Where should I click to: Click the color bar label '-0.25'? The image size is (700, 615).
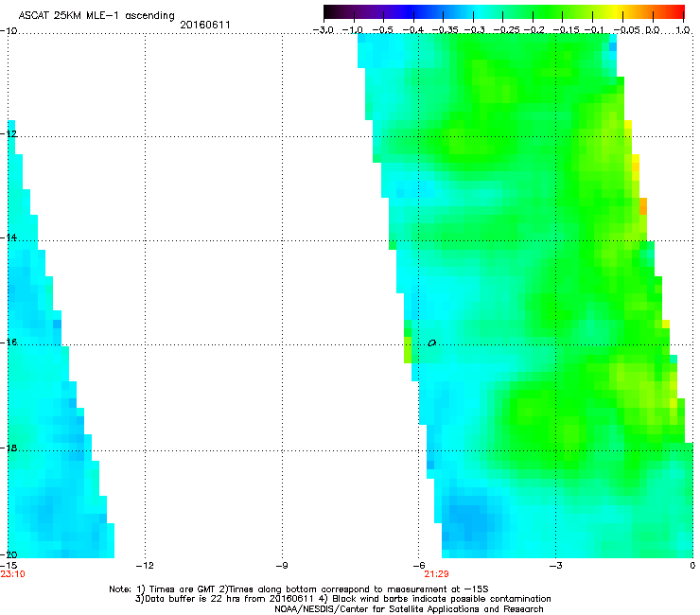(x=506, y=30)
